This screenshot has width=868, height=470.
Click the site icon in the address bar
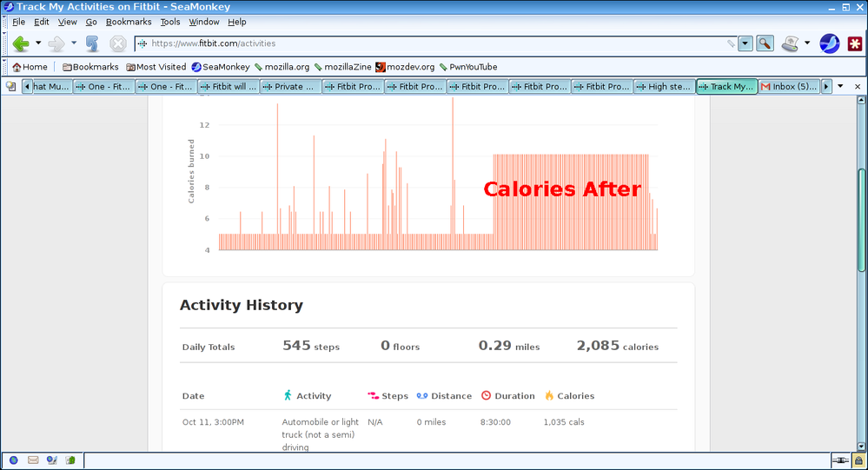tap(142, 43)
